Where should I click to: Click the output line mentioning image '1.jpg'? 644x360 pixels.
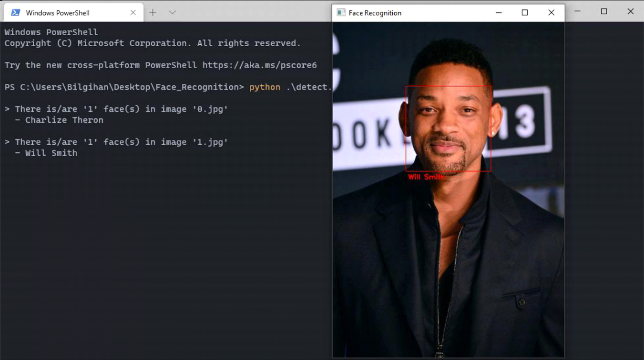pos(116,142)
